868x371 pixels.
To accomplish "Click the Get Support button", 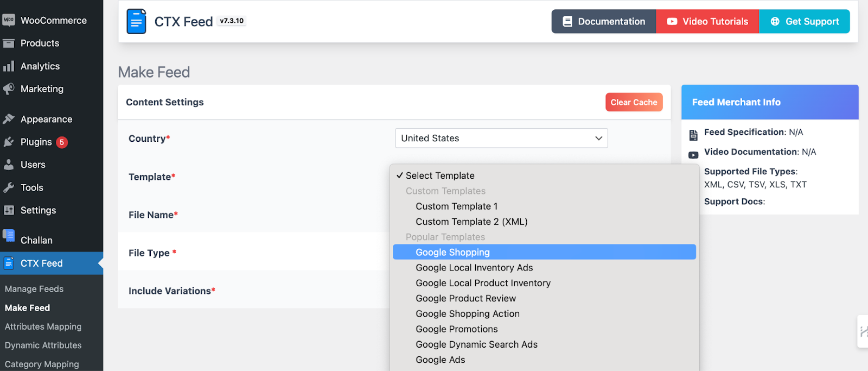I will click(805, 22).
